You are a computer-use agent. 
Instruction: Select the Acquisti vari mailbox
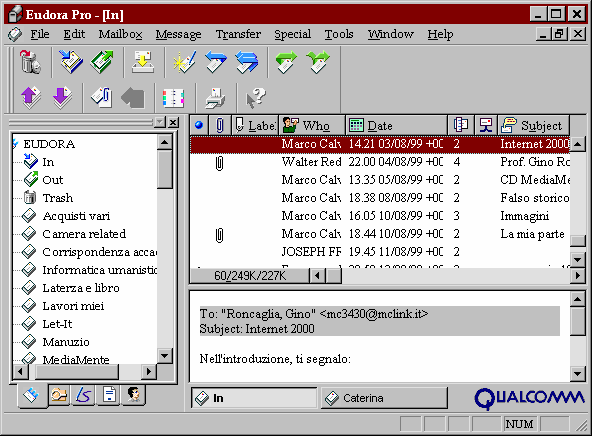[x=66, y=216]
